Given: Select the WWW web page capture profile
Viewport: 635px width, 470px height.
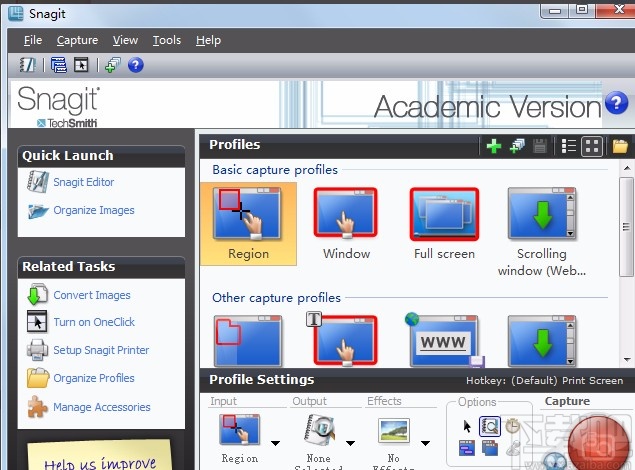Looking at the screenshot, I should point(444,340).
